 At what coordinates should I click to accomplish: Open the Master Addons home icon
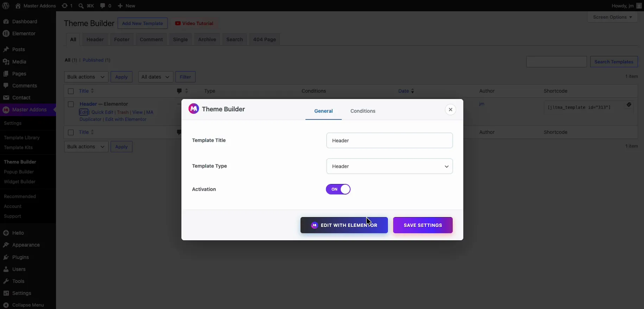point(18,6)
